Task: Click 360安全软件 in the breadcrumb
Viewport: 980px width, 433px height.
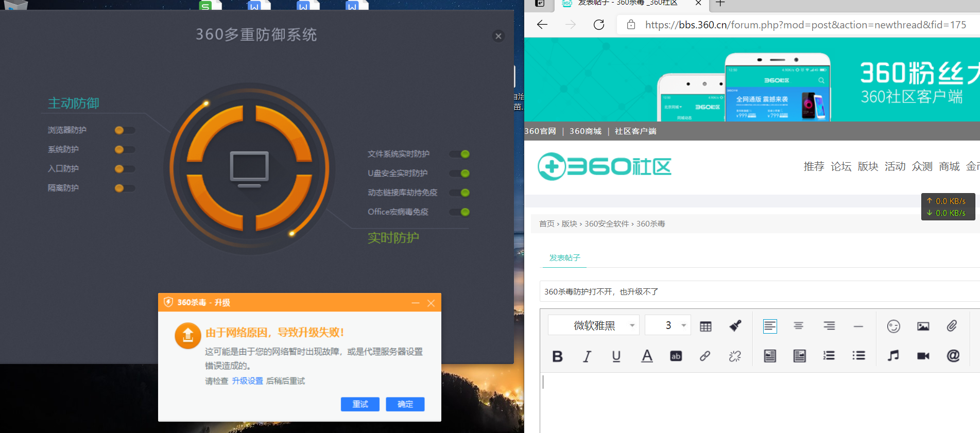Action: (607, 224)
